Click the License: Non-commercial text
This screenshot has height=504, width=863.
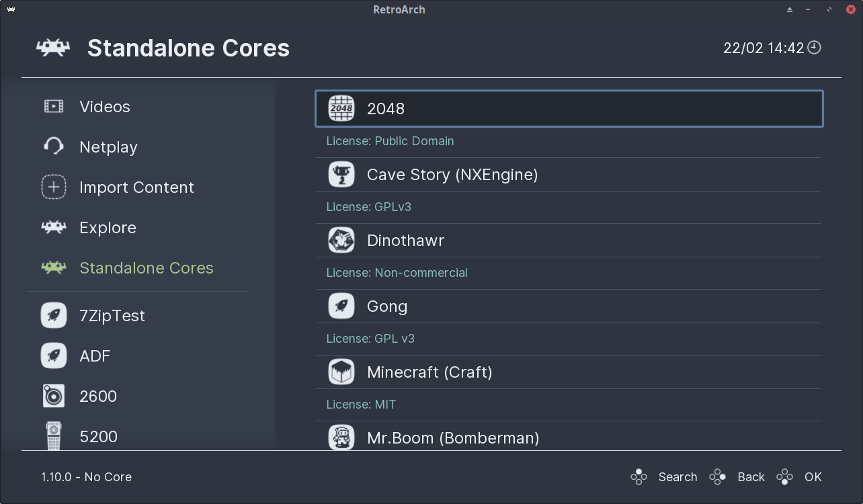397,273
